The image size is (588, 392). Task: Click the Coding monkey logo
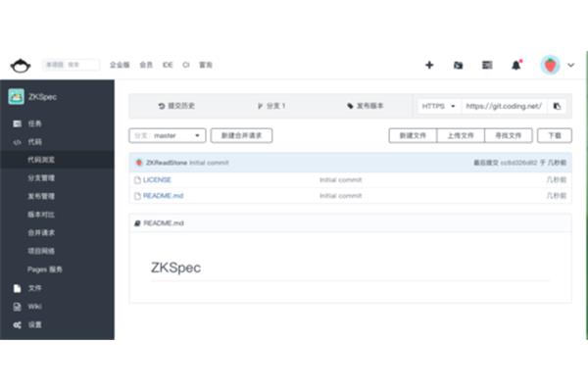[21, 66]
